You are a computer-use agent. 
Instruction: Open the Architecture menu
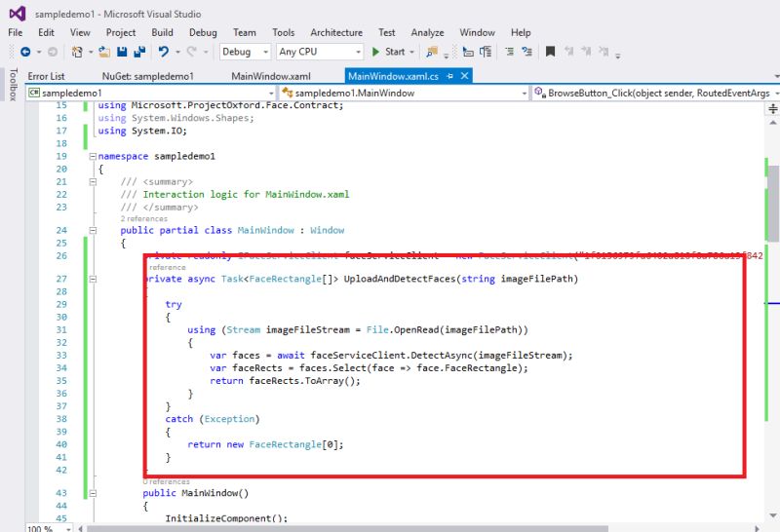click(x=336, y=32)
